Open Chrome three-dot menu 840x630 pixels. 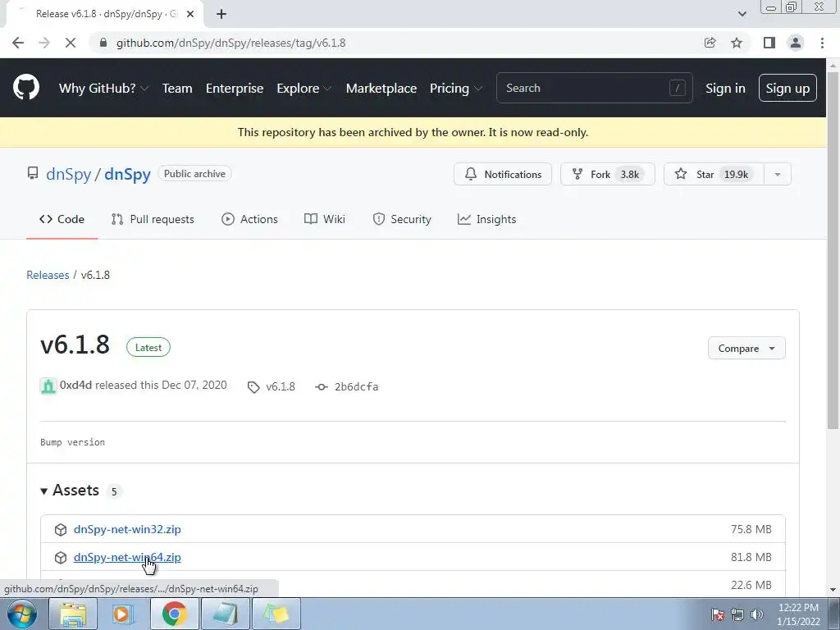click(822, 43)
